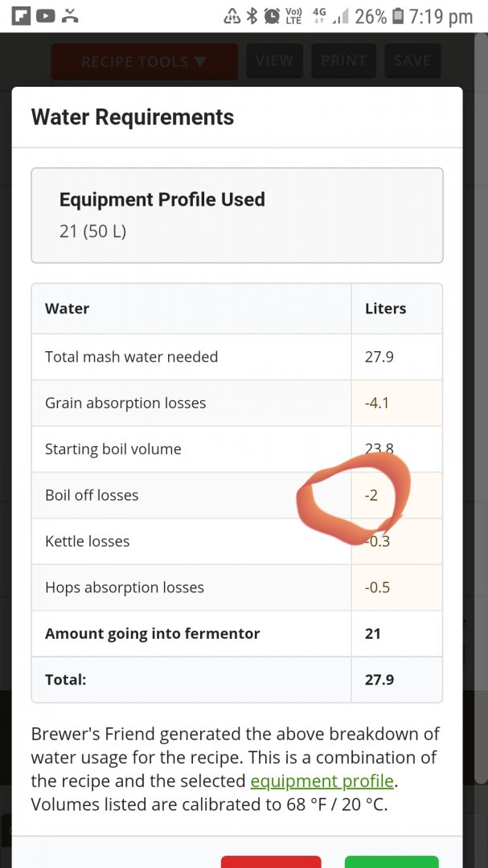Tap the VoLTE status icon
488x868 pixels.
[293, 17]
